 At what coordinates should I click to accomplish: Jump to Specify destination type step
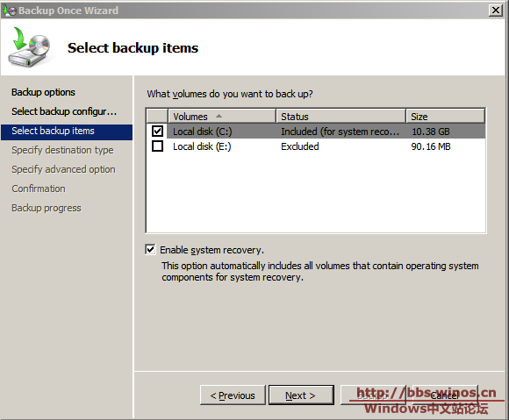click(62, 150)
